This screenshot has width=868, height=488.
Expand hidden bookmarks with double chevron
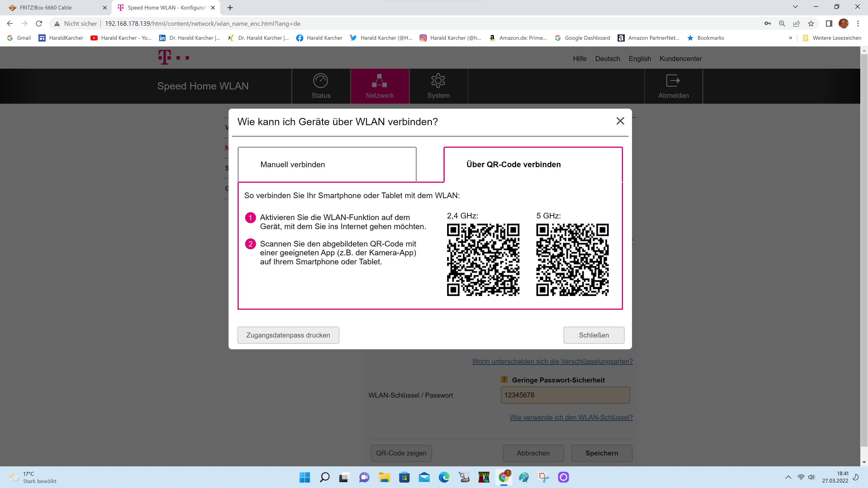(790, 38)
